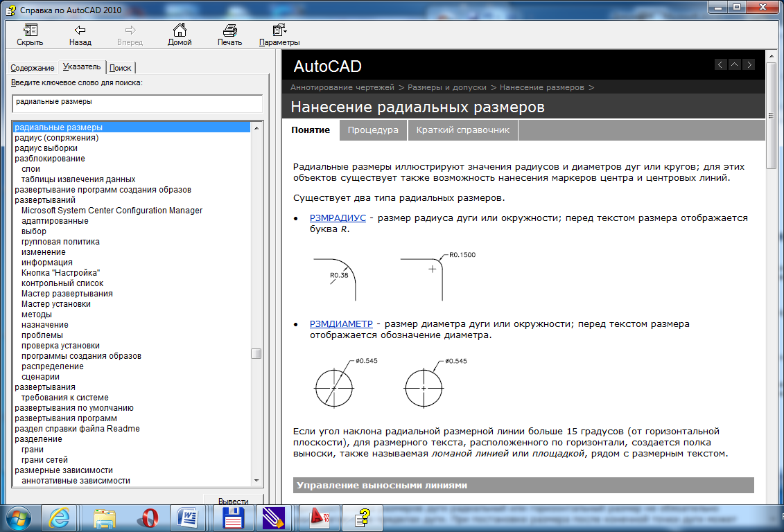Switch to Microsoft Word in the taskbar
The image size is (784, 532).
(x=187, y=519)
